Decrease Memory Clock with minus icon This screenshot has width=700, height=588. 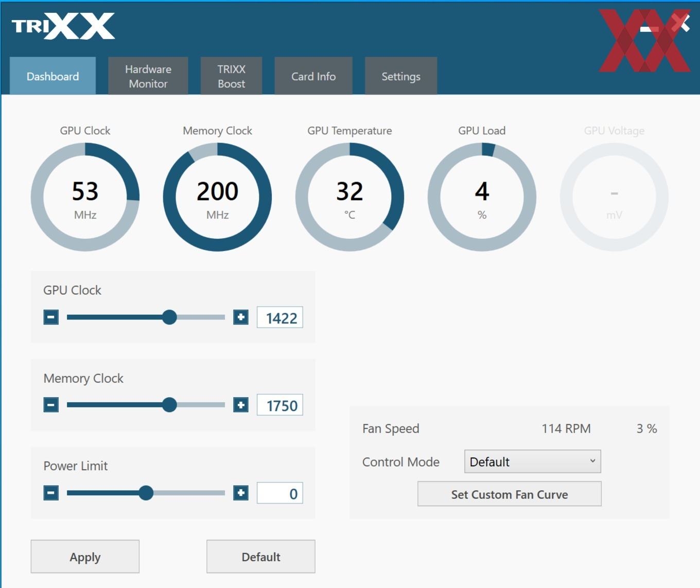(x=51, y=405)
